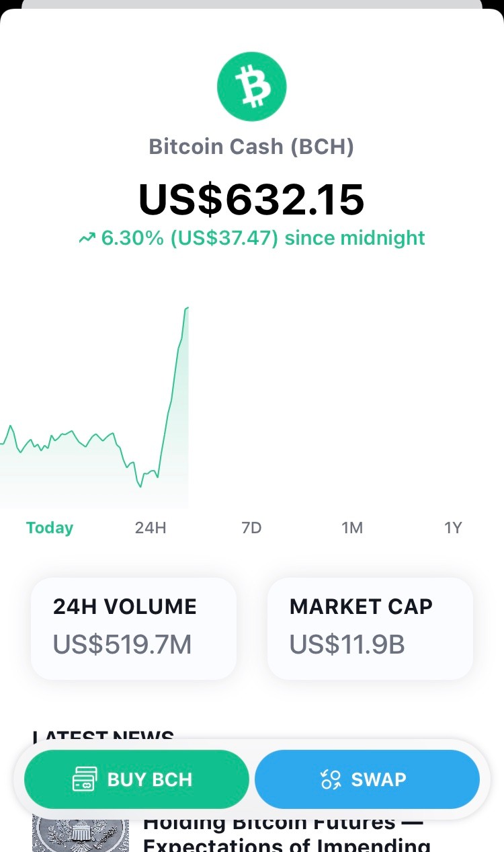Click the peak of the price chart

point(187,308)
